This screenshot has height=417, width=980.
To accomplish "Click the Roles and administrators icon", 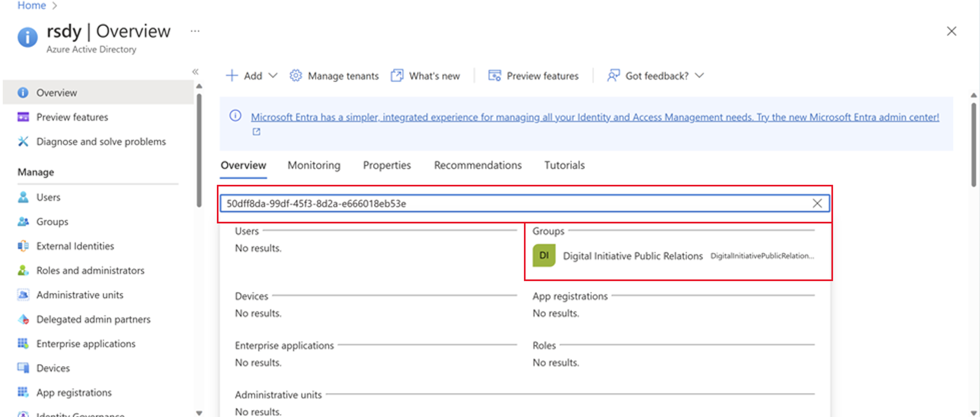I will pyautogui.click(x=23, y=270).
